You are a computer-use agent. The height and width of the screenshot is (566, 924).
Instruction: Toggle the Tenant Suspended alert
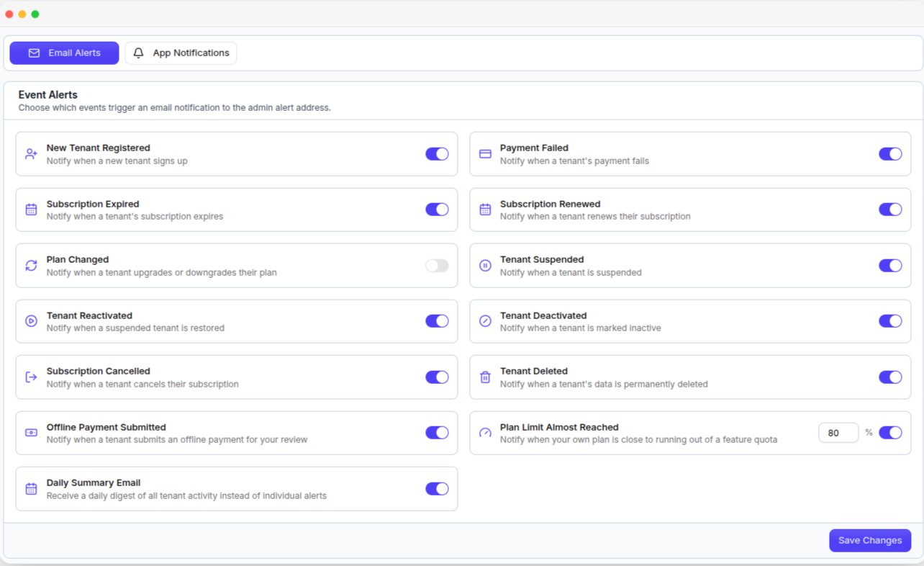890,266
